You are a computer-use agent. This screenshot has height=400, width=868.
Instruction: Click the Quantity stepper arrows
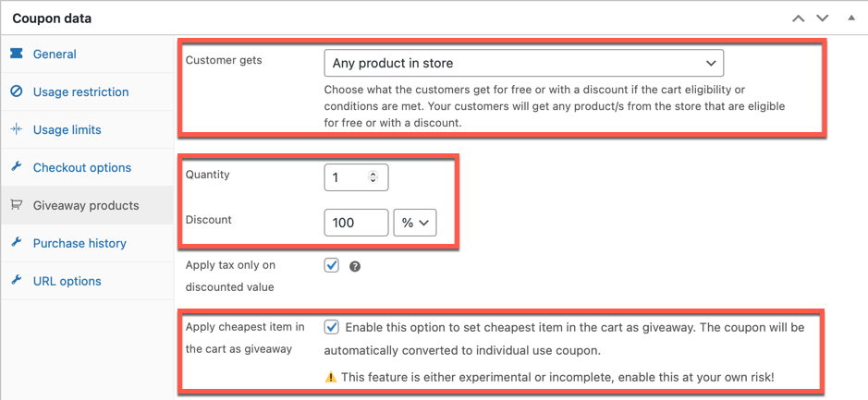pos(373,177)
